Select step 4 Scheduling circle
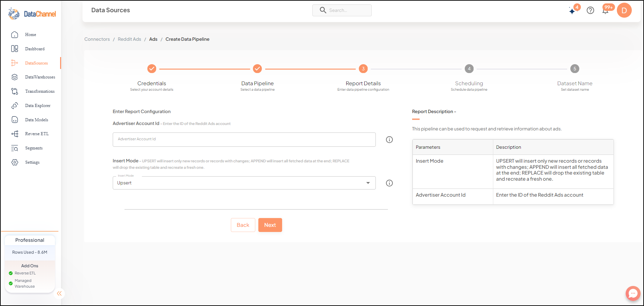 click(469, 69)
